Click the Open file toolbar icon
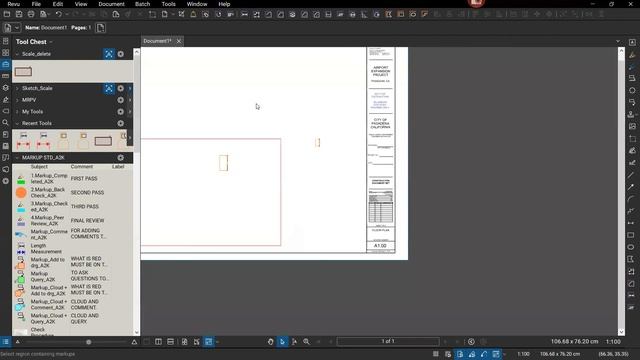This screenshot has height=360, width=640. click(x=7, y=14)
